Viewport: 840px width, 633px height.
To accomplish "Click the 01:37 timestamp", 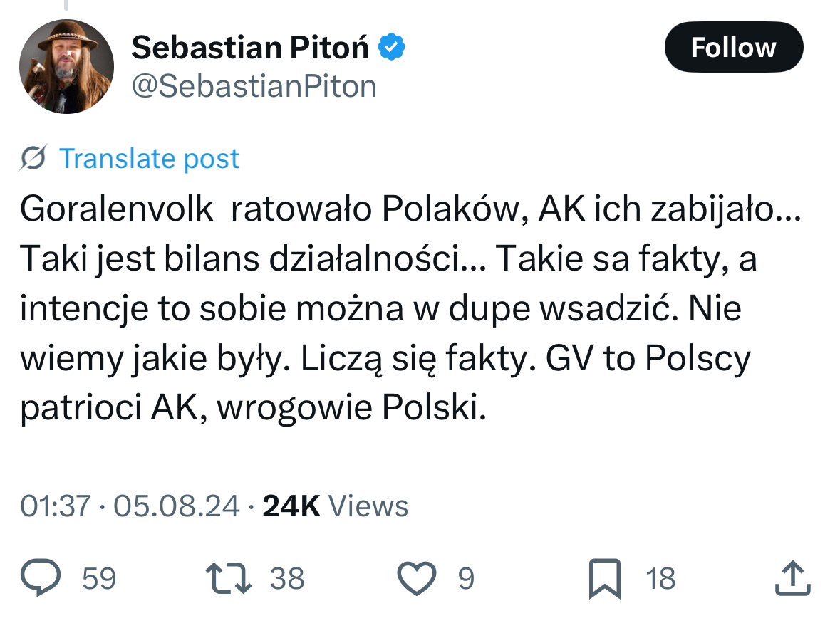I will click(x=55, y=506).
